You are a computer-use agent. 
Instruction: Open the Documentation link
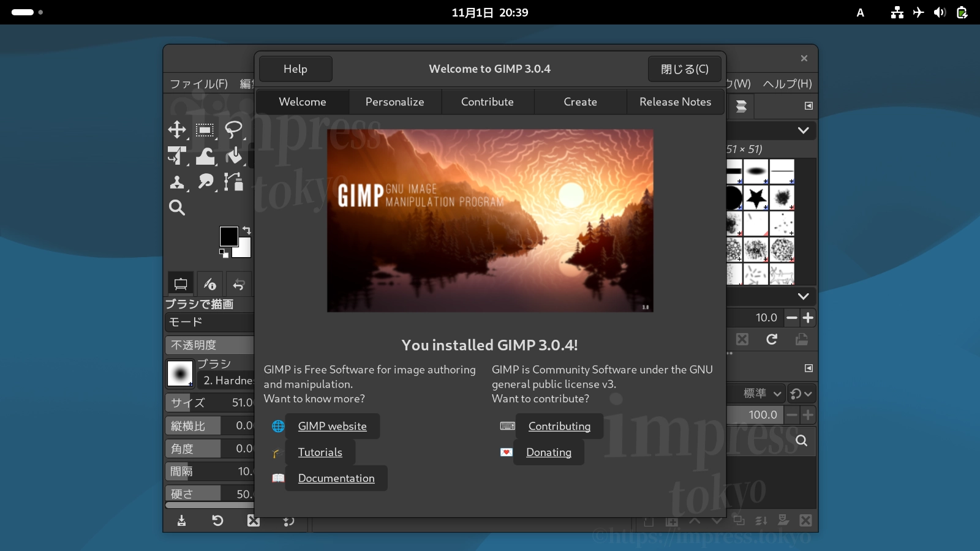(336, 478)
